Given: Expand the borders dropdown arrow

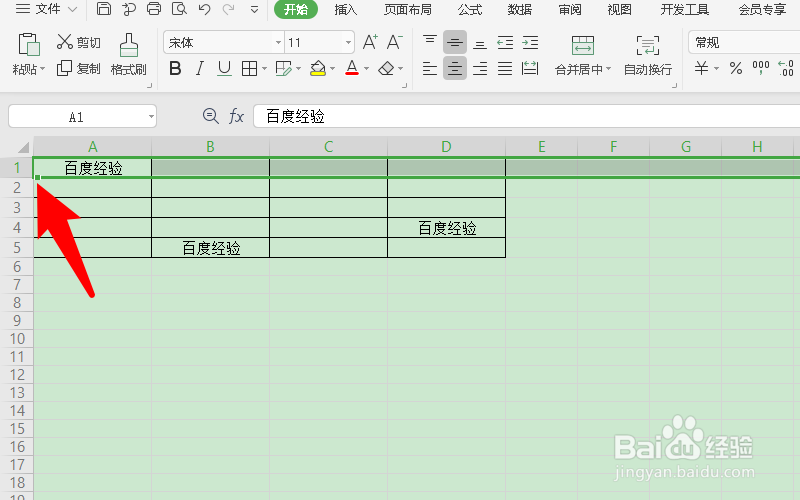Looking at the screenshot, I should coord(264,68).
